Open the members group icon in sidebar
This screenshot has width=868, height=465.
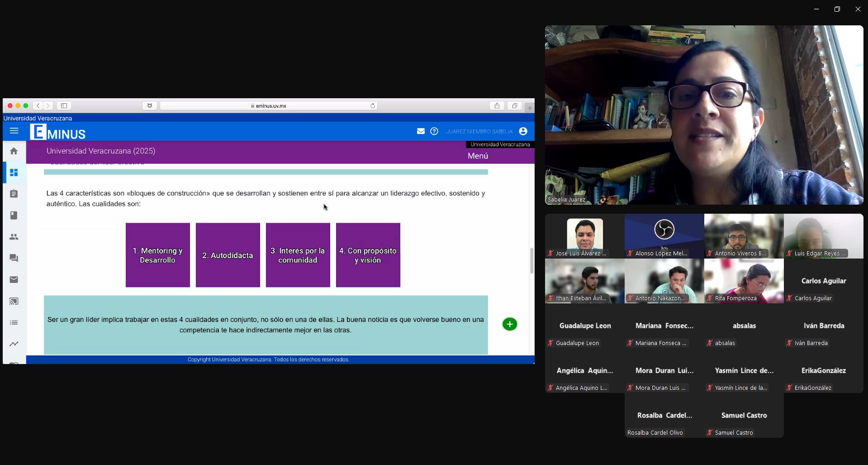point(14,237)
